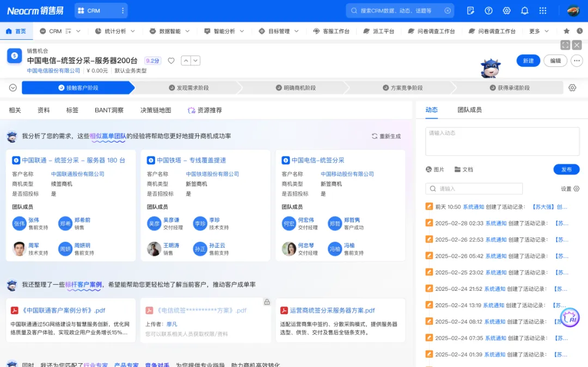Click the 请输入动态 text box
588x367 pixels.
tap(502, 142)
